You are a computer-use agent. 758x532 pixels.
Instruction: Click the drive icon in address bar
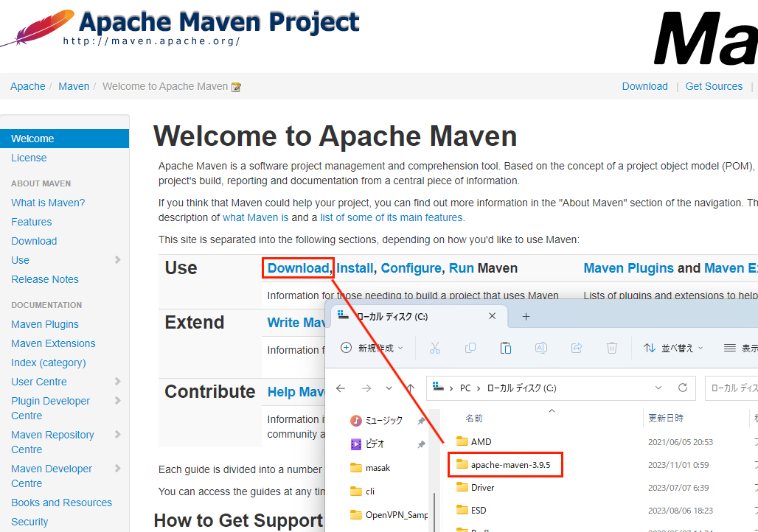[438, 387]
